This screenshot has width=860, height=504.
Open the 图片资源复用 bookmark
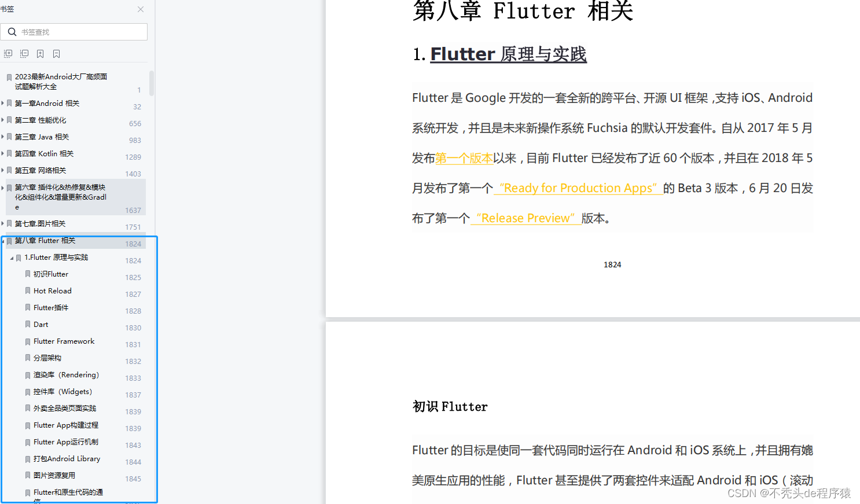point(54,476)
